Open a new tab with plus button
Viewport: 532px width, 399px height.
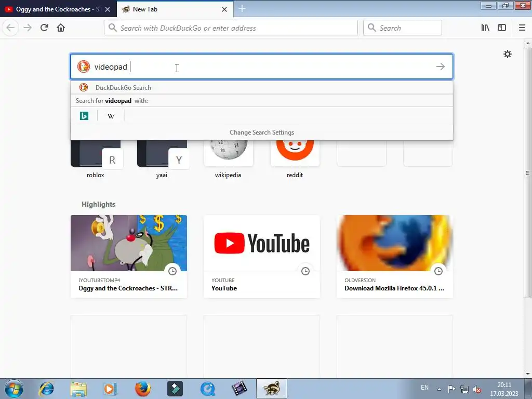[x=242, y=9]
